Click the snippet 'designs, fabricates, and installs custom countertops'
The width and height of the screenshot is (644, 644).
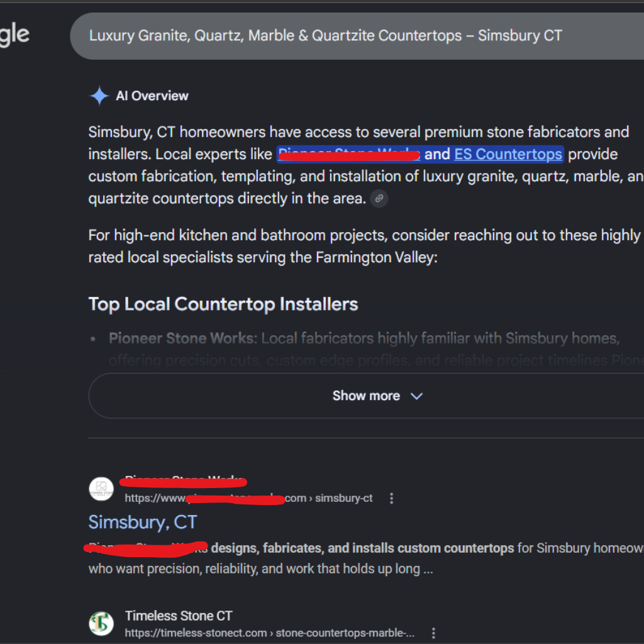[x=362, y=548]
